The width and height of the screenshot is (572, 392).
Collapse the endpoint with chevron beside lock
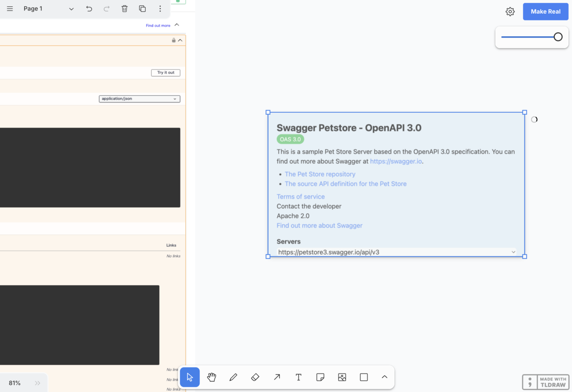(180, 40)
